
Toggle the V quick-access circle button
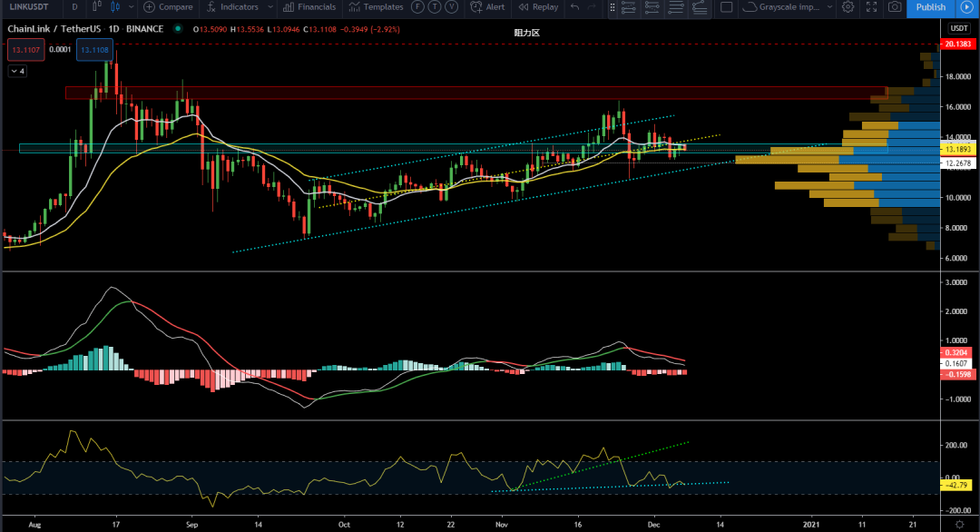[451, 7]
